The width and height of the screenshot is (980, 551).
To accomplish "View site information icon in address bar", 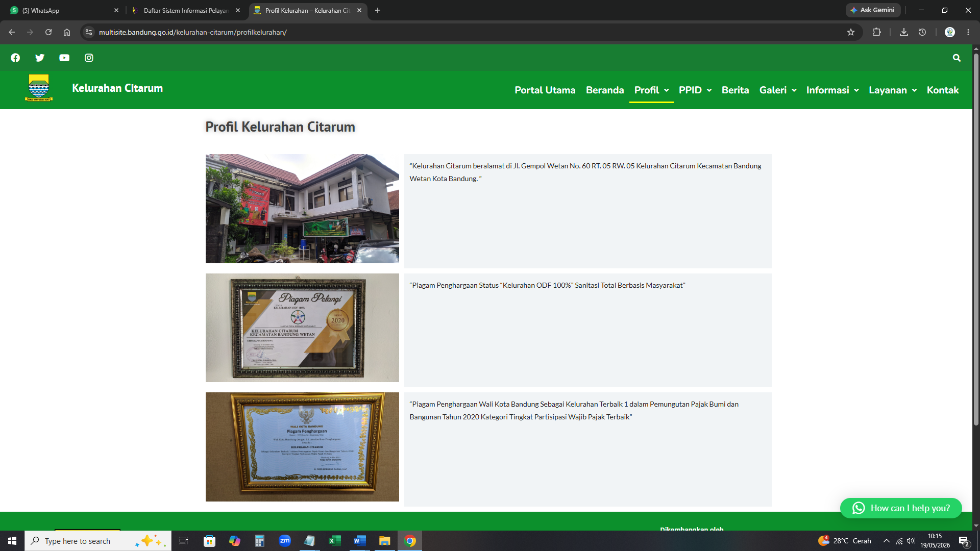I will coord(89,32).
